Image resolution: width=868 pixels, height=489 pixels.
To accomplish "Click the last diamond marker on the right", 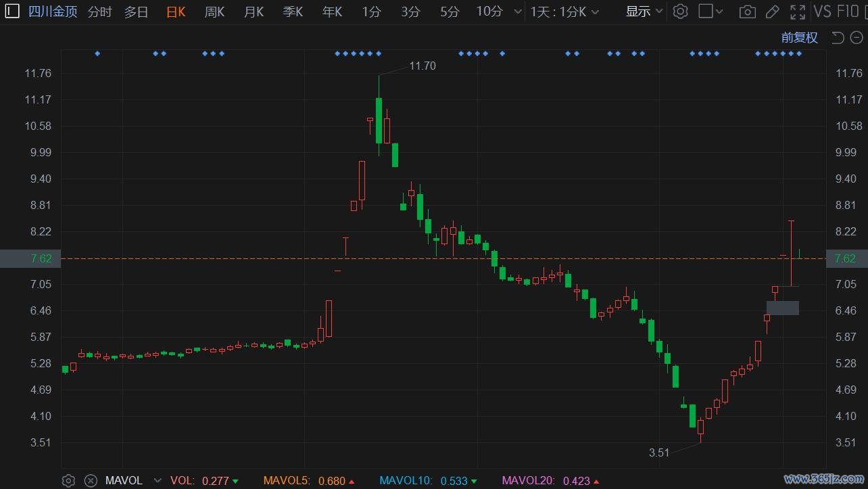I will pos(800,53).
